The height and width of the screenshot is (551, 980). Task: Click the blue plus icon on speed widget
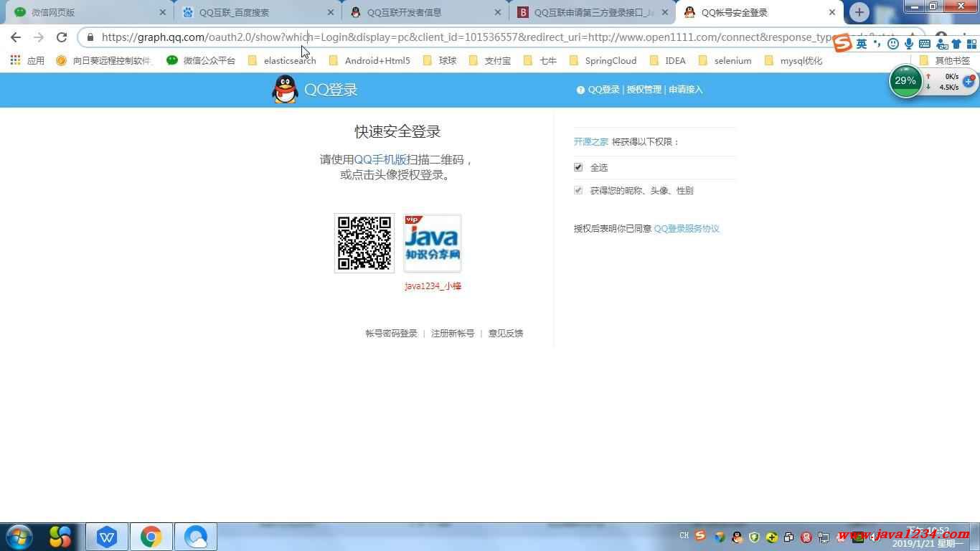coord(969,81)
